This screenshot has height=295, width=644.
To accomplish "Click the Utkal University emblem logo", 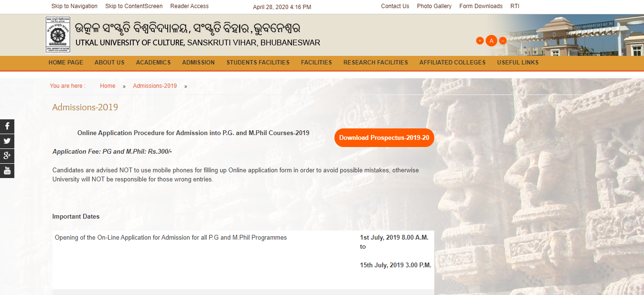I will (57, 34).
